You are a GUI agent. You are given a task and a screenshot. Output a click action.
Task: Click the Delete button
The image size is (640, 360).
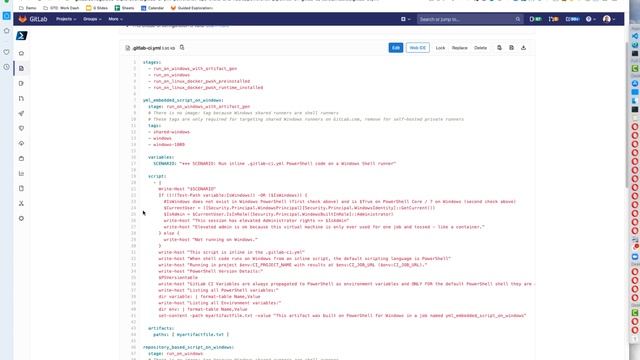(480, 48)
